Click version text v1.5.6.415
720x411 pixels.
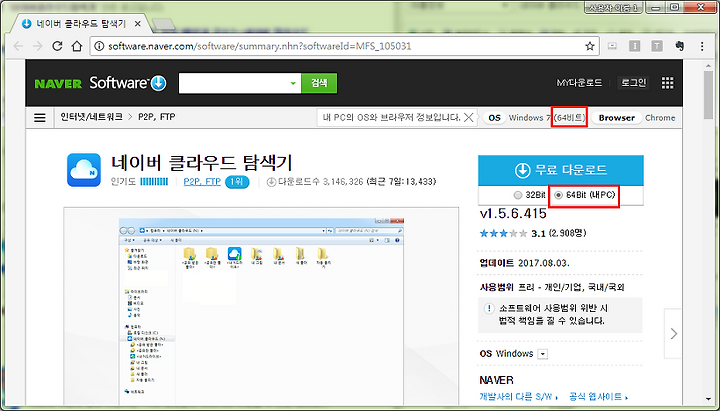513,214
